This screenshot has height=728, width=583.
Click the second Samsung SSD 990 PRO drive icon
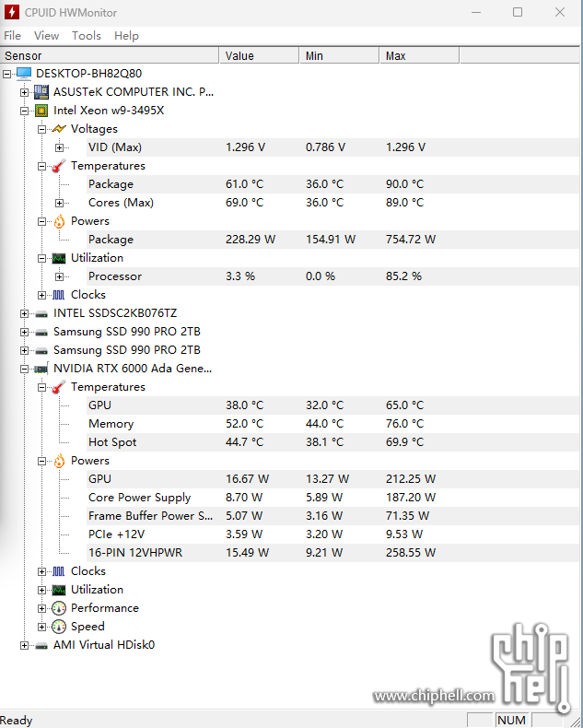coord(41,351)
